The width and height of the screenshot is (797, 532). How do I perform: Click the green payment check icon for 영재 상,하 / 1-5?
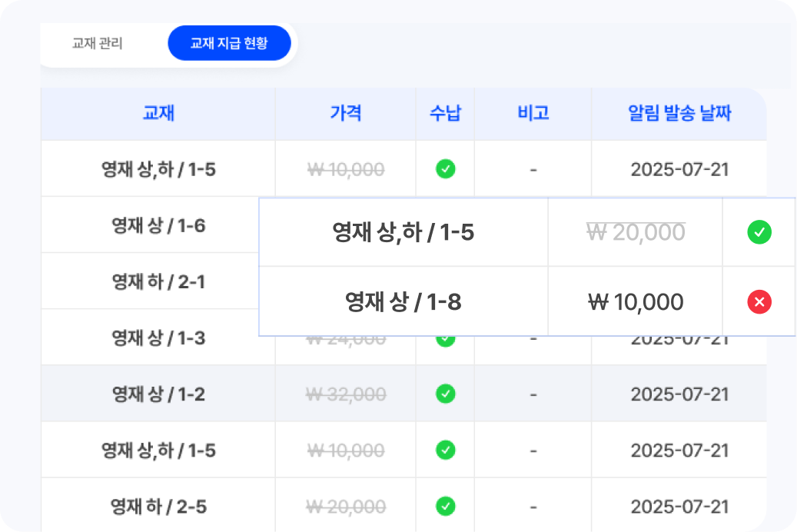point(445,168)
